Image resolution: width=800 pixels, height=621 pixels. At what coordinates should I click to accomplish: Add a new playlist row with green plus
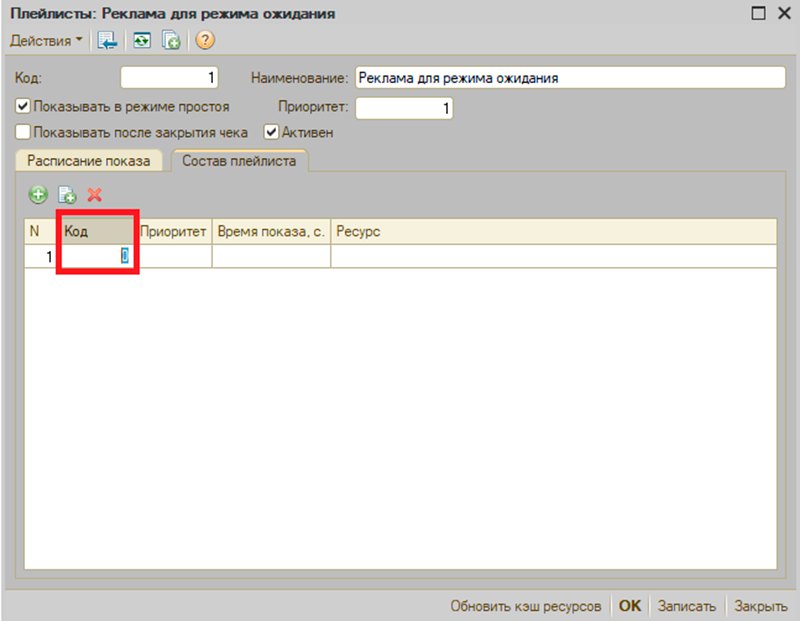(38, 194)
